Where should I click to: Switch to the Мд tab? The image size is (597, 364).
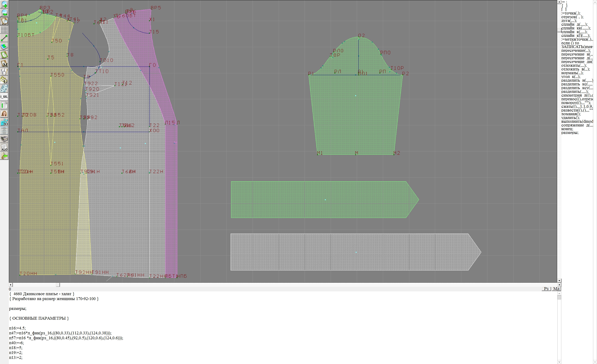click(x=556, y=289)
